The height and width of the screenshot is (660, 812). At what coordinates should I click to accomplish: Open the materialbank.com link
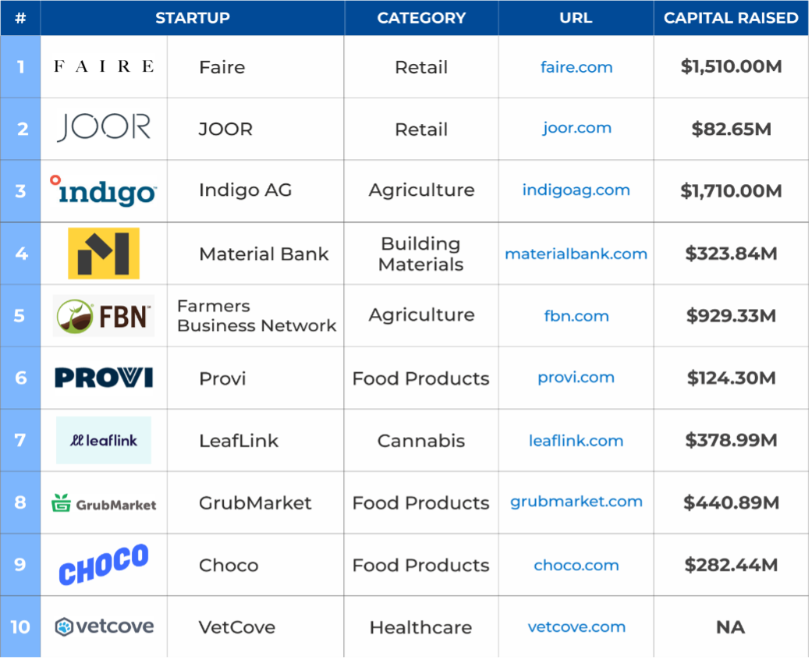pos(576,254)
